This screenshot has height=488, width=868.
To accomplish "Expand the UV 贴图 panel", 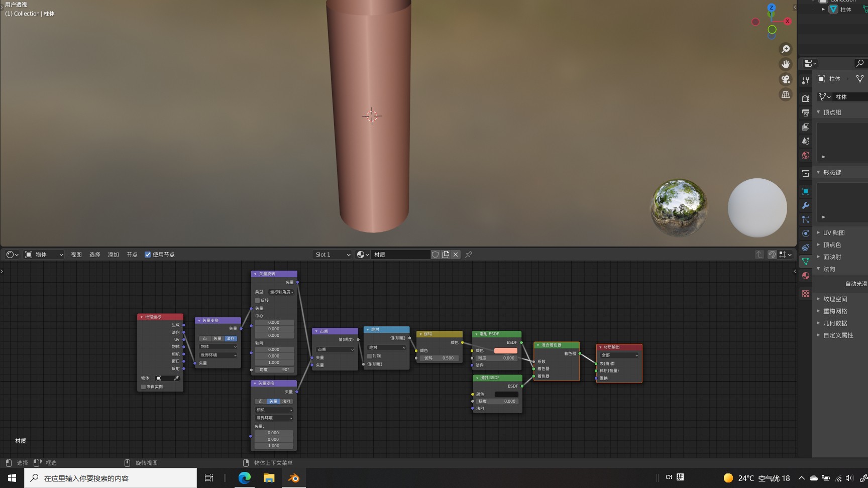I will point(834,233).
